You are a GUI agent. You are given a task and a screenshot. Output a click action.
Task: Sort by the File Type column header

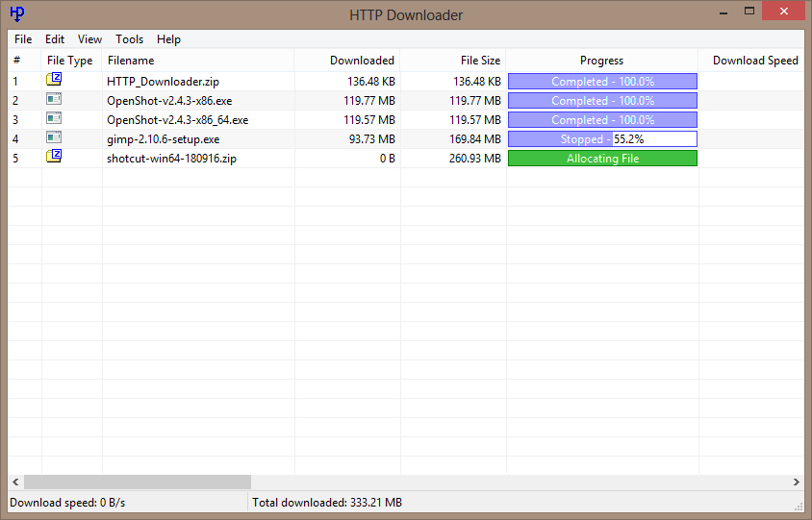pos(71,61)
